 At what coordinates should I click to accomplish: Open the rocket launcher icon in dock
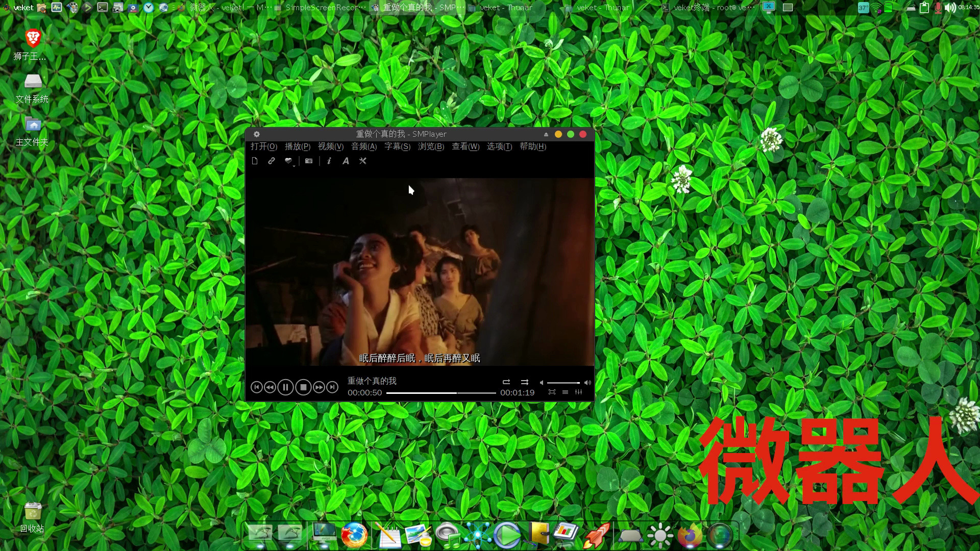597,535
